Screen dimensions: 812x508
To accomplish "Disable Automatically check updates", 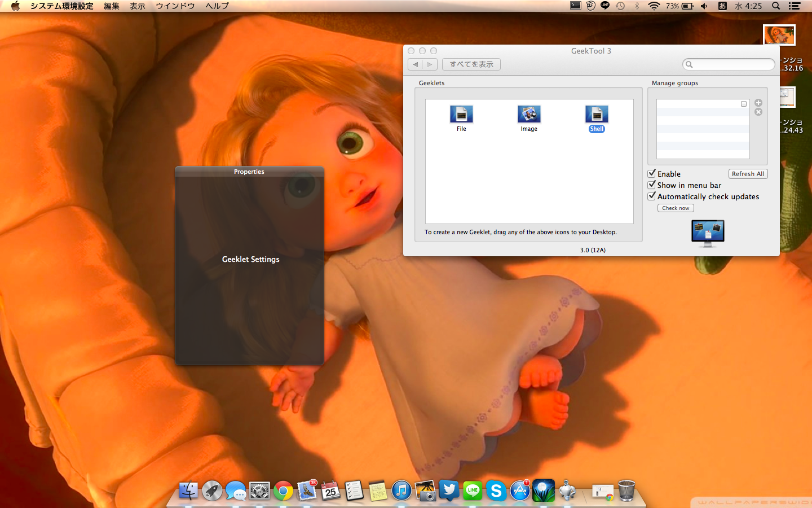I will (652, 196).
